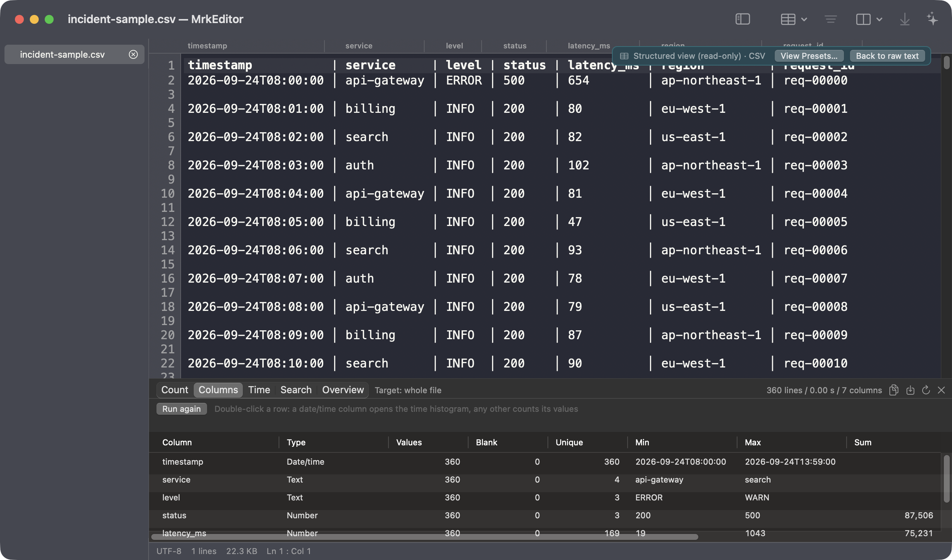
Task: Copy results with the clipboard icon
Action: pos(894,390)
